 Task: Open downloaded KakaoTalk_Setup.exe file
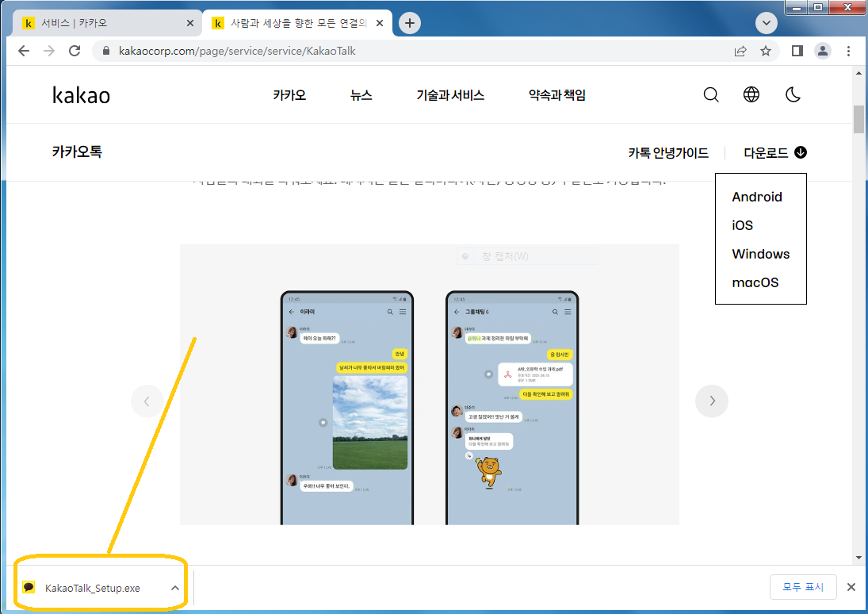pos(93,588)
